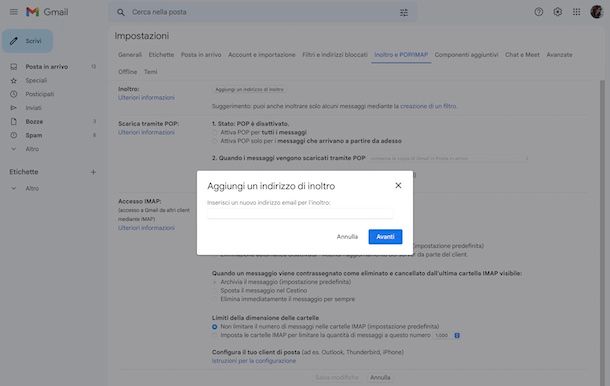Open the Google apps grid
Screen dimensions: 610x386
(x=577, y=12)
